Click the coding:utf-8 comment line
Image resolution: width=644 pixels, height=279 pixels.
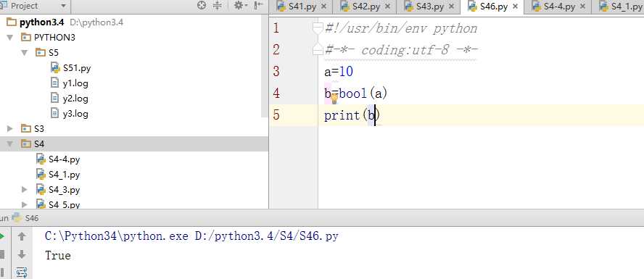click(x=401, y=50)
